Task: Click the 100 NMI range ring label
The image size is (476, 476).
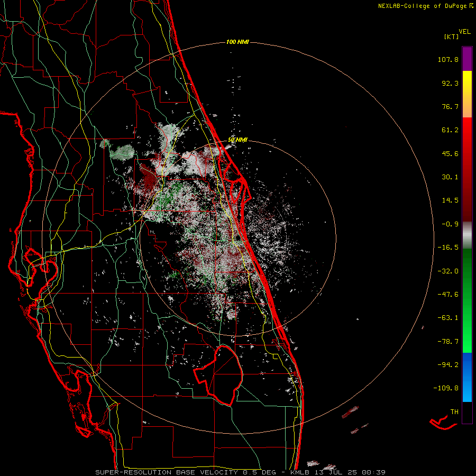Action: coord(237,42)
